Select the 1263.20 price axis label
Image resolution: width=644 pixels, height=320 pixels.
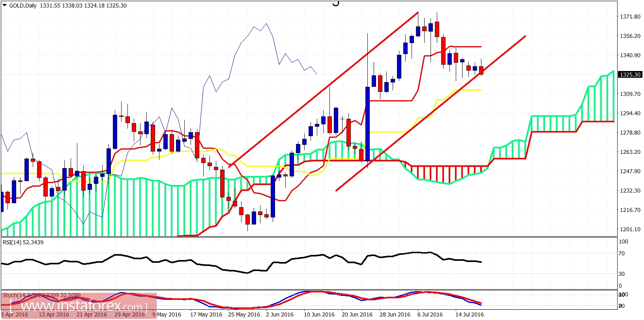[630, 152]
